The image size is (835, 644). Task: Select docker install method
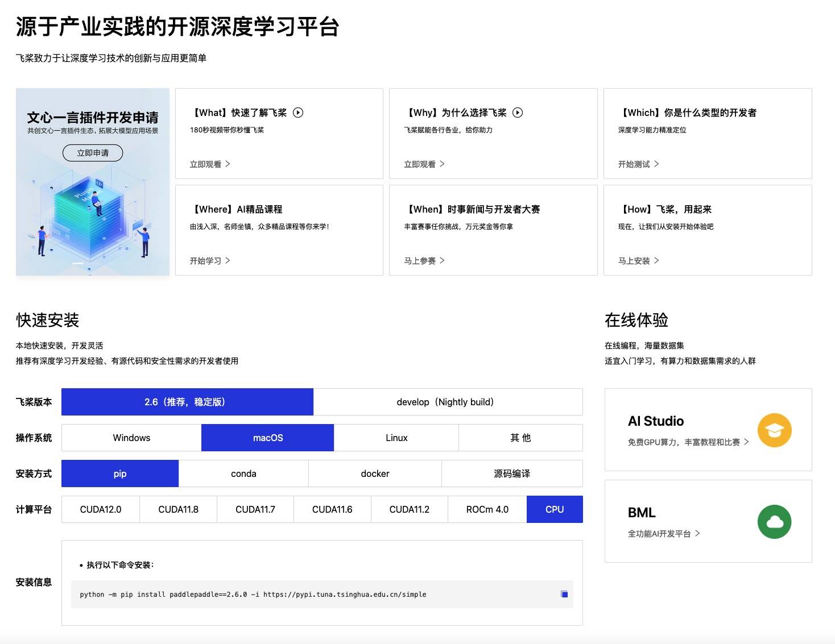point(375,473)
